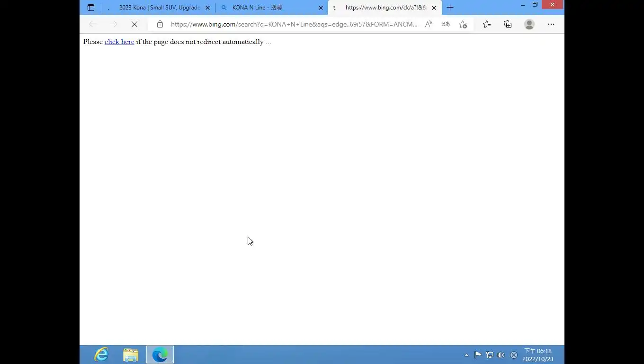Follow the "click here" redirect link
644x364 pixels.
[119, 42]
